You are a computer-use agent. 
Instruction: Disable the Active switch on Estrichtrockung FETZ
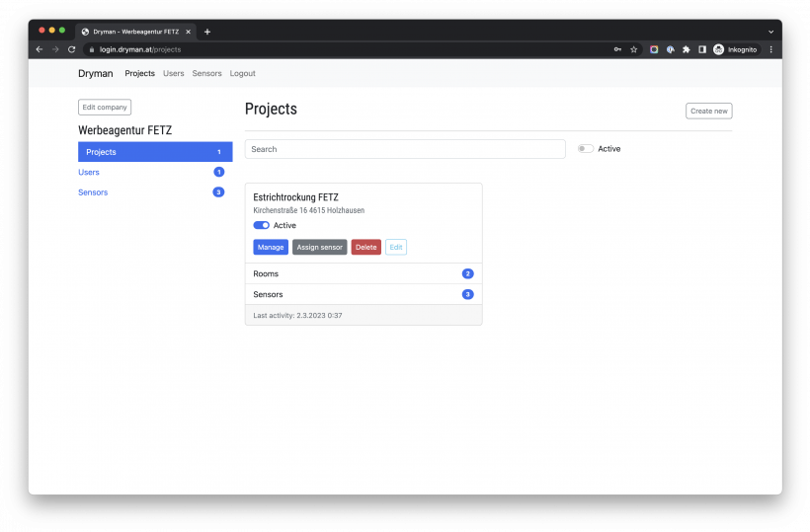pos(262,226)
